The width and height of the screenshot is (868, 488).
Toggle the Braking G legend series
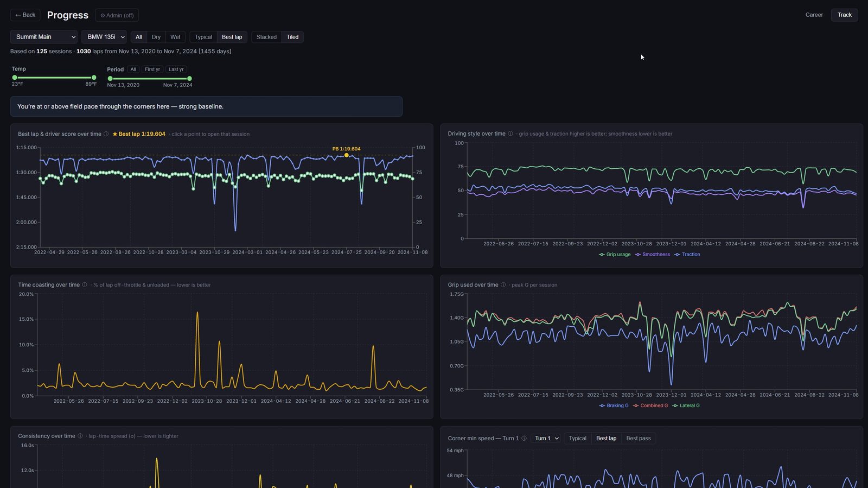pos(614,405)
